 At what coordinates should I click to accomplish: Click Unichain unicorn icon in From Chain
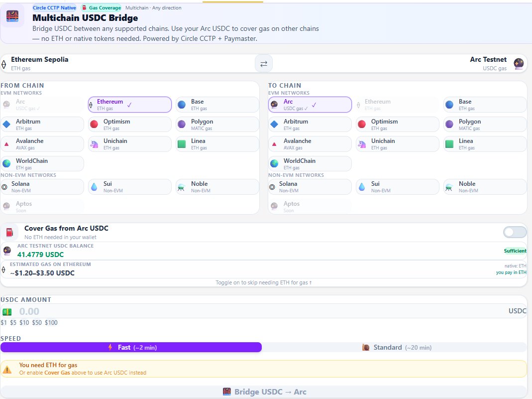[94, 144]
